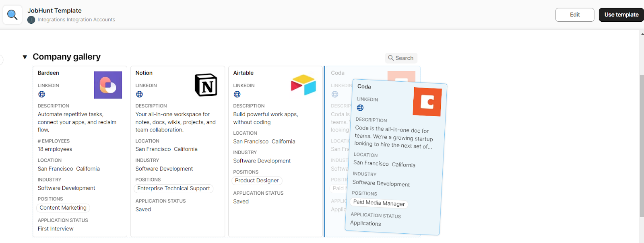Screen dimensions: 644x243
Task: Click California in Notion's location
Action: 186,149
